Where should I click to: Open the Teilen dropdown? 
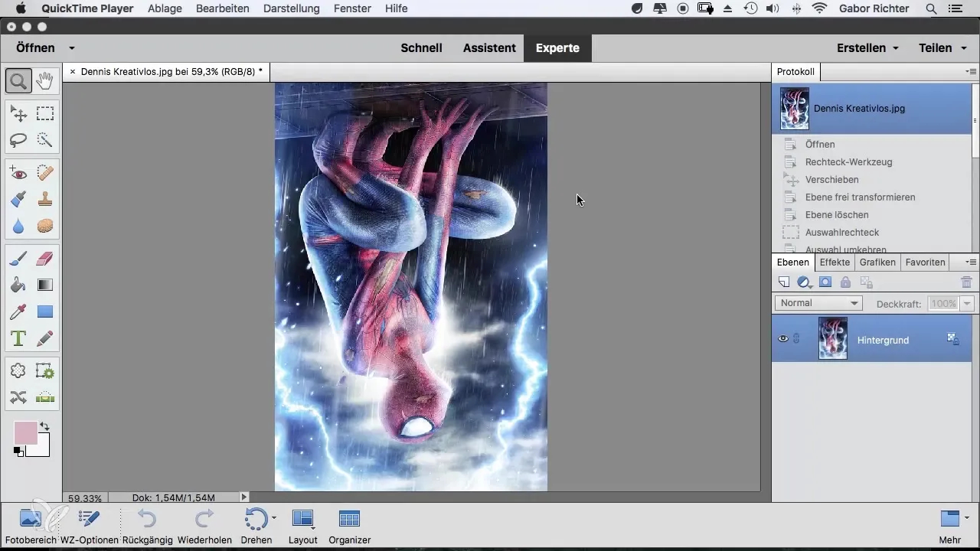pos(943,47)
